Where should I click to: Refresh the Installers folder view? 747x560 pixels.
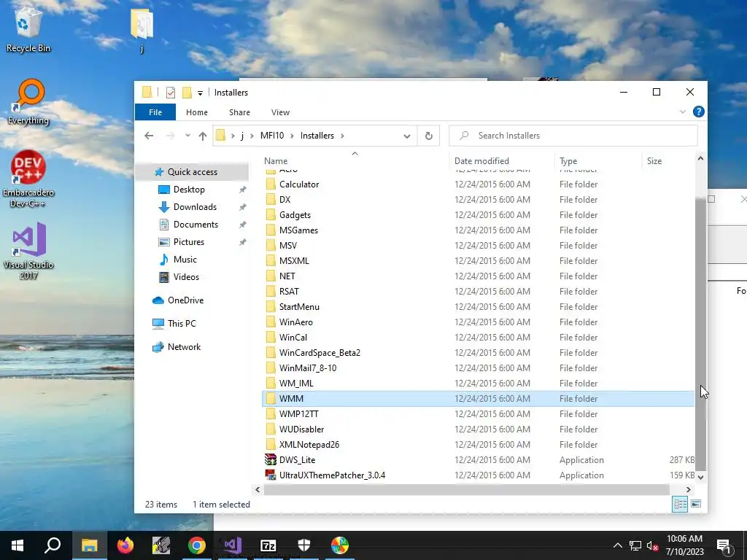coord(428,136)
